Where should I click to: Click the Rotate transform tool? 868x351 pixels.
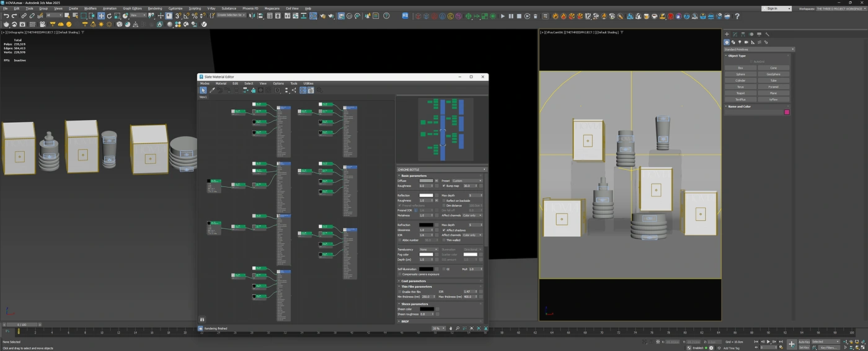[109, 16]
